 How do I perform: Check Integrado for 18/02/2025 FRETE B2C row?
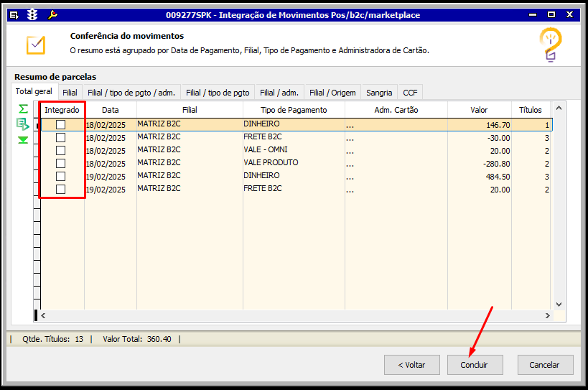pos(60,138)
